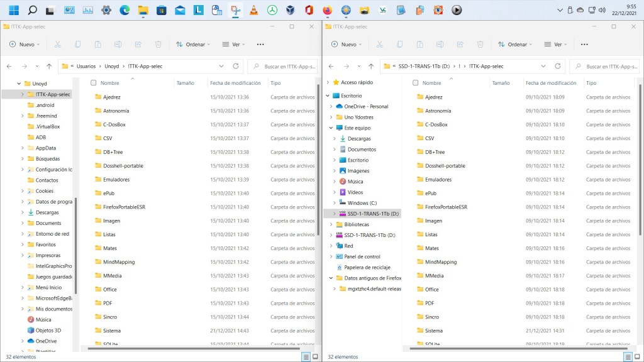Select Descargas in right navigation pane
The image size is (644, 362).
[358, 138]
